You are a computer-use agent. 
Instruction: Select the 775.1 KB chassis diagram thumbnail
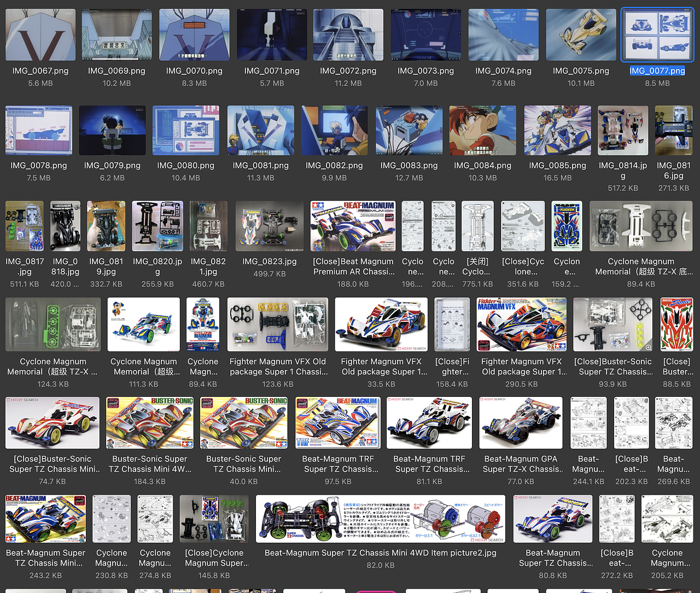pyautogui.click(x=477, y=226)
